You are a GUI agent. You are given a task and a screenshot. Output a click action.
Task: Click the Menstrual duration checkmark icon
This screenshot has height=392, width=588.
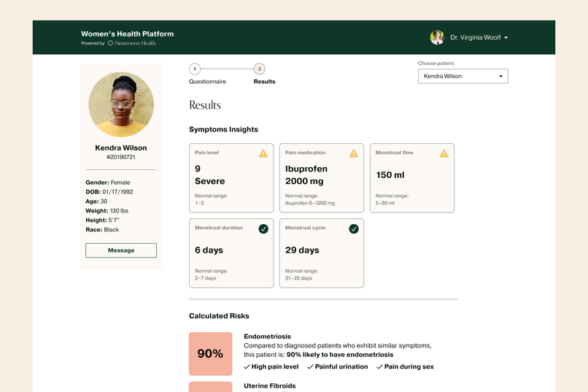click(x=263, y=228)
